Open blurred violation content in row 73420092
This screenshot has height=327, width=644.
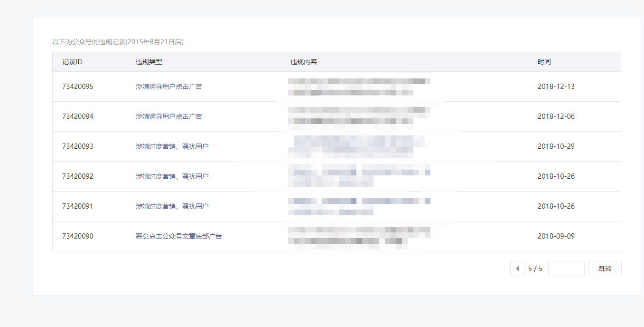click(x=359, y=176)
